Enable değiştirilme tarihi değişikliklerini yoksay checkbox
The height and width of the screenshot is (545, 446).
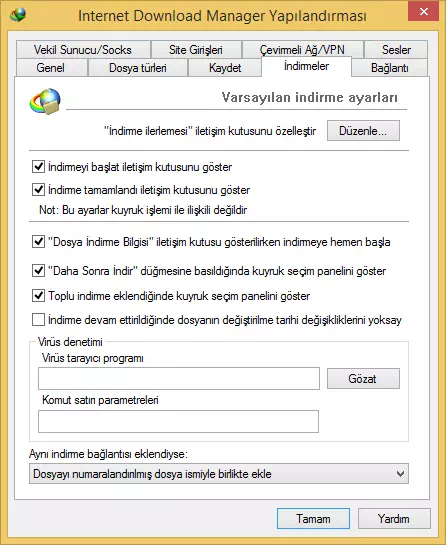[38, 319]
